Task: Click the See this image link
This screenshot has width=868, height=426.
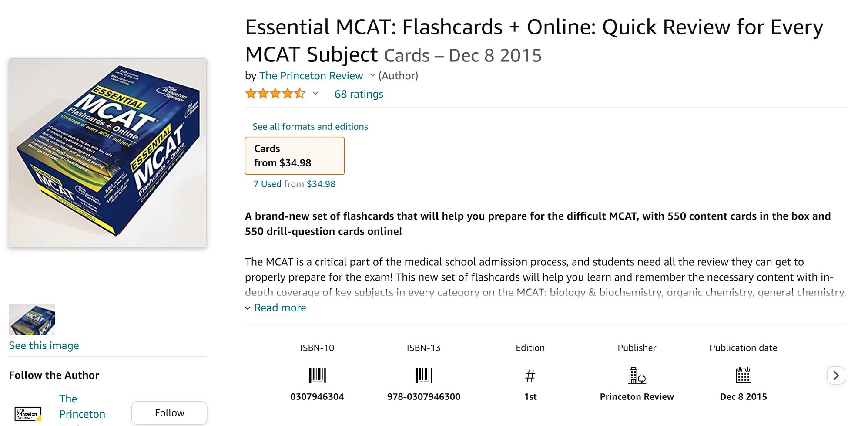Action: tap(44, 345)
